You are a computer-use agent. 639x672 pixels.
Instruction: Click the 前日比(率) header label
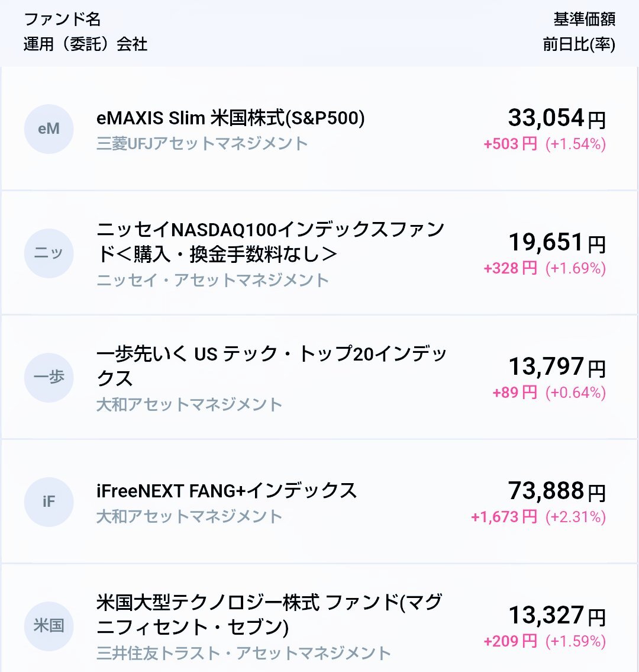click(x=579, y=44)
